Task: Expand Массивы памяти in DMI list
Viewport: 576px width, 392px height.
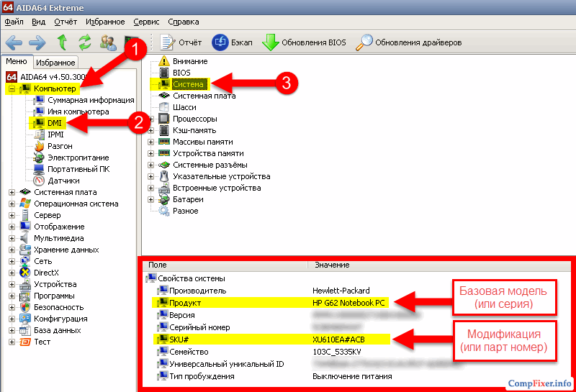Action: point(150,142)
